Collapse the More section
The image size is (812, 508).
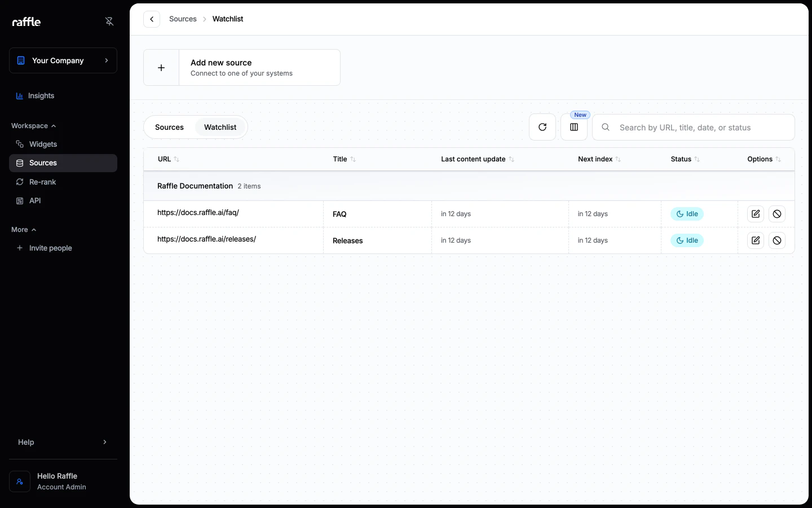(24, 230)
